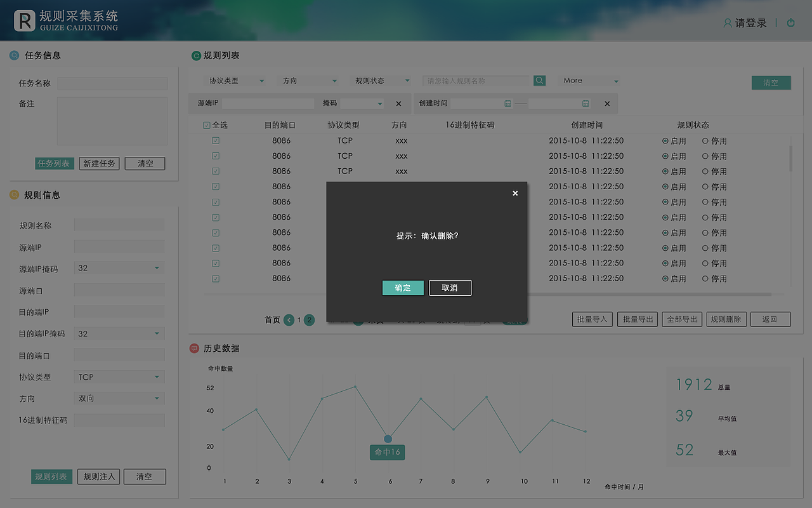Image resolution: width=812 pixels, height=508 pixels.
Task: Click the vertical scrollbar of rule table
Action: (x=790, y=158)
